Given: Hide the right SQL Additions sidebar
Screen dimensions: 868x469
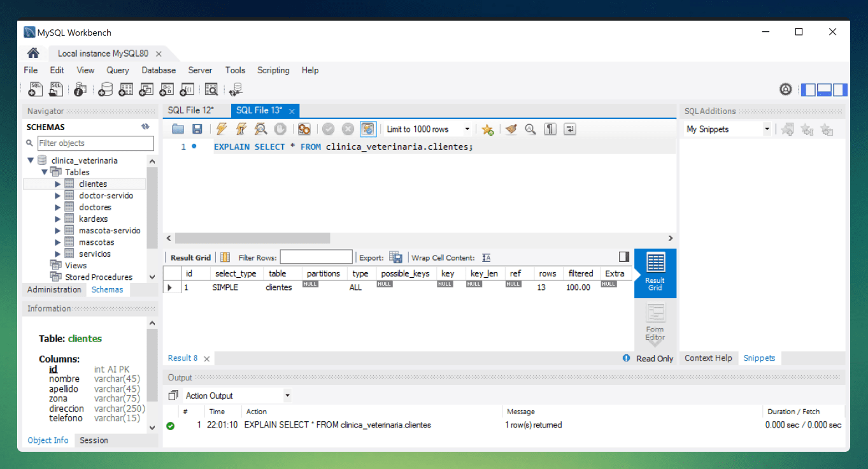Looking at the screenshot, I should coord(840,90).
